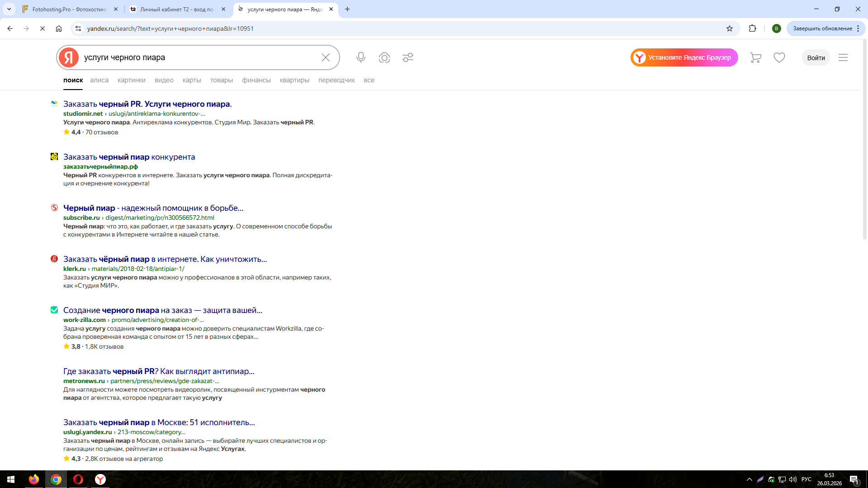Stop loading the page
The height and width of the screenshot is (488, 868).
point(43,28)
